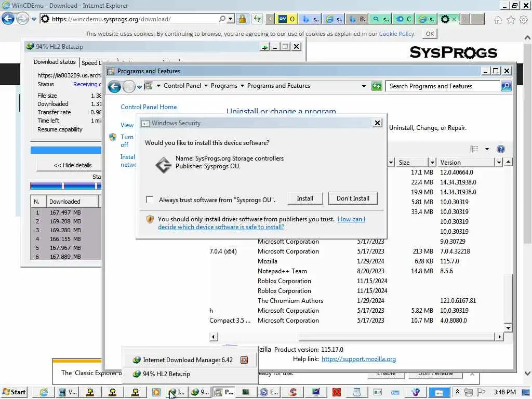Click the security lock icon
The width and height of the screenshot is (532, 399).
coord(242,19)
